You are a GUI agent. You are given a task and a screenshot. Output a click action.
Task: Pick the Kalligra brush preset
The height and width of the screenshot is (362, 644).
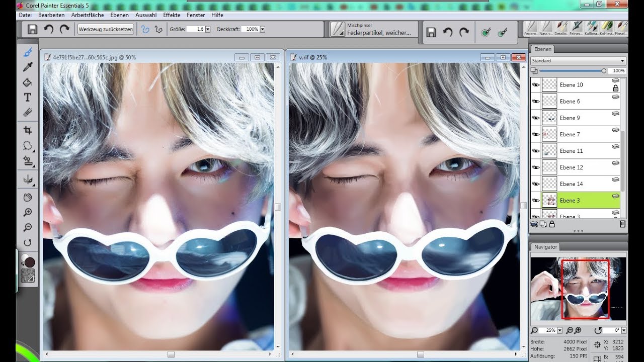point(592,28)
